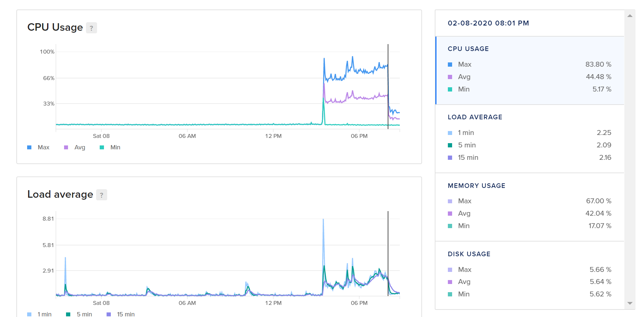This screenshot has height=317, width=644.
Task: Open the Load average help tooltip
Action: [x=102, y=195]
